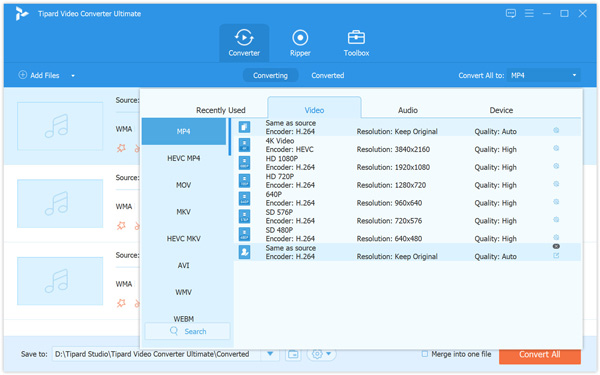The width and height of the screenshot is (600, 375).
Task: Select MKV format
Action: (x=184, y=212)
